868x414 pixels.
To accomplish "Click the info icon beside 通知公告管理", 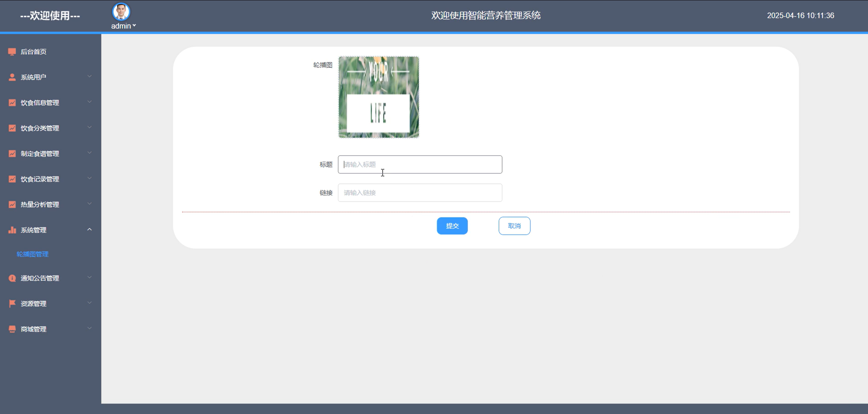I will point(12,278).
